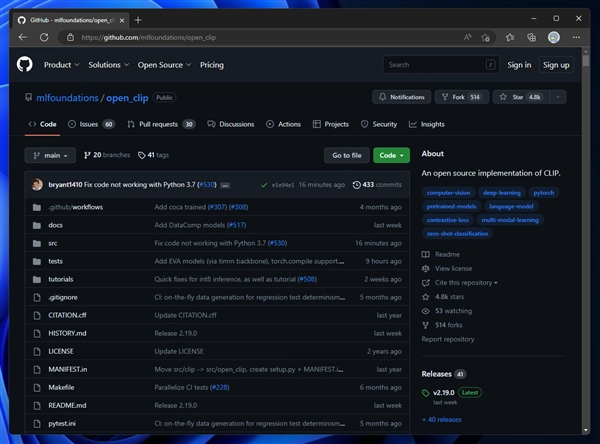The height and width of the screenshot is (444, 600).
Task: Click the fork icon next to 514 forks
Action: click(426, 325)
